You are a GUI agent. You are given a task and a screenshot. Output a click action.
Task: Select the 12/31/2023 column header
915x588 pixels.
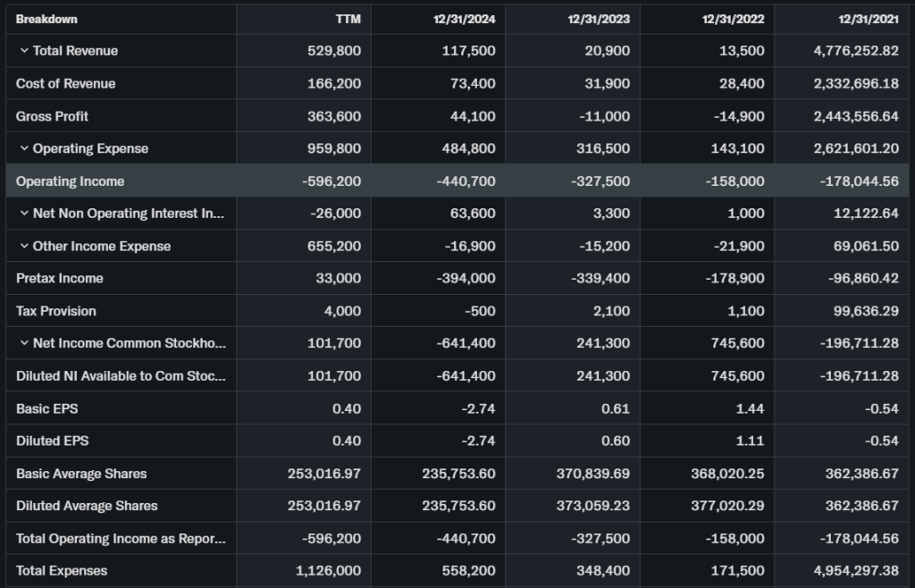click(x=600, y=19)
